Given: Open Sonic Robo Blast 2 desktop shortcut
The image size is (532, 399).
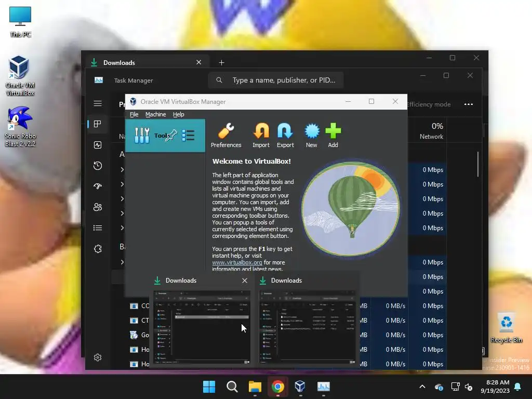Looking at the screenshot, I should [20, 127].
